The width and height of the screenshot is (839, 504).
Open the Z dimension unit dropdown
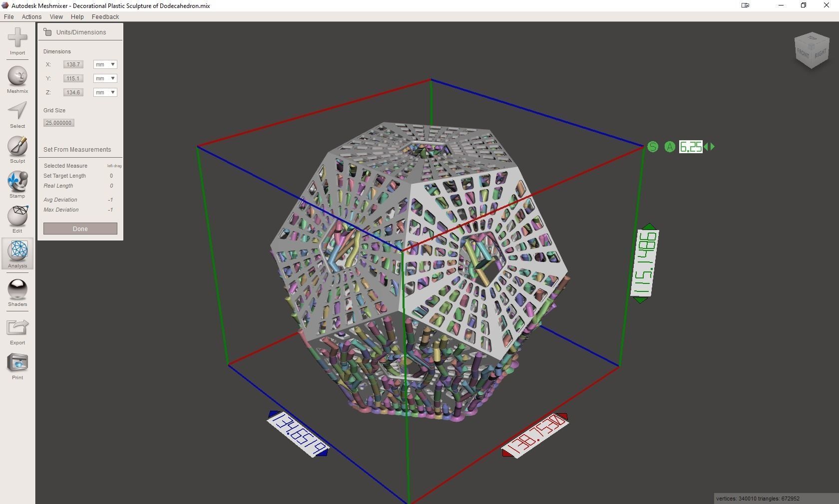point(104,92)
